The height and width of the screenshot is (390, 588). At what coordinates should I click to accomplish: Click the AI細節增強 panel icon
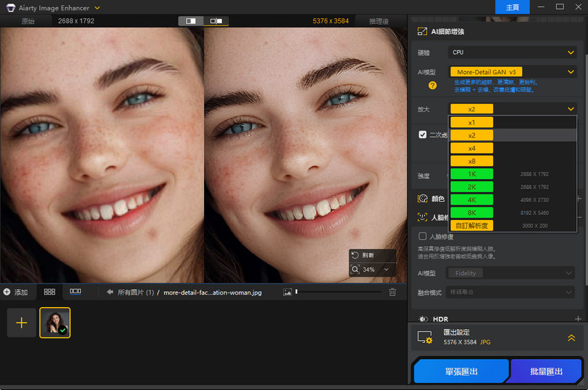point(422,32)
